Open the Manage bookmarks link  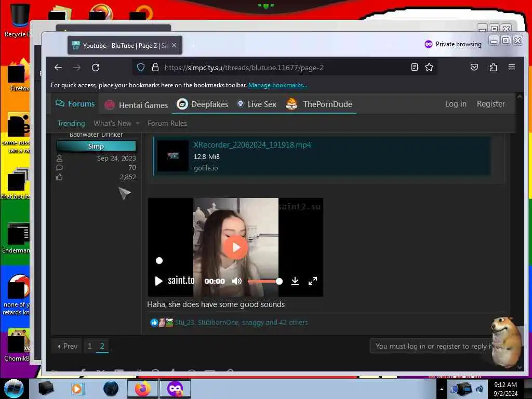click(278, 85)
